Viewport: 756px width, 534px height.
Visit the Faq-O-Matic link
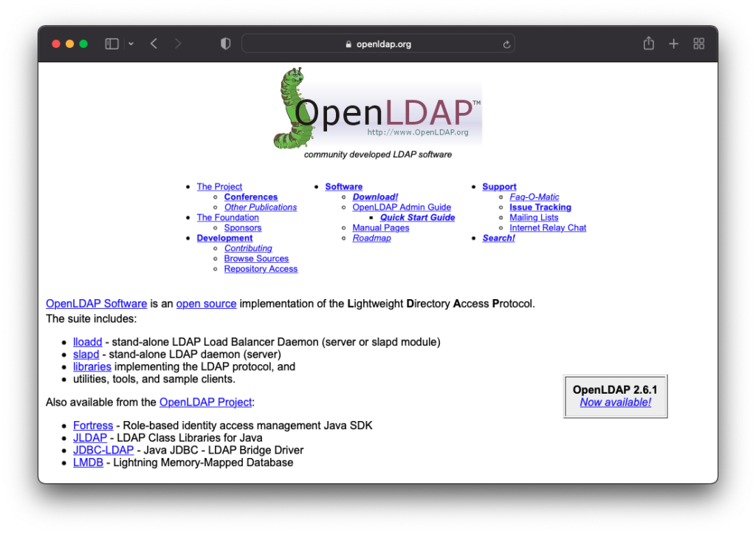[x=535, y=196]
